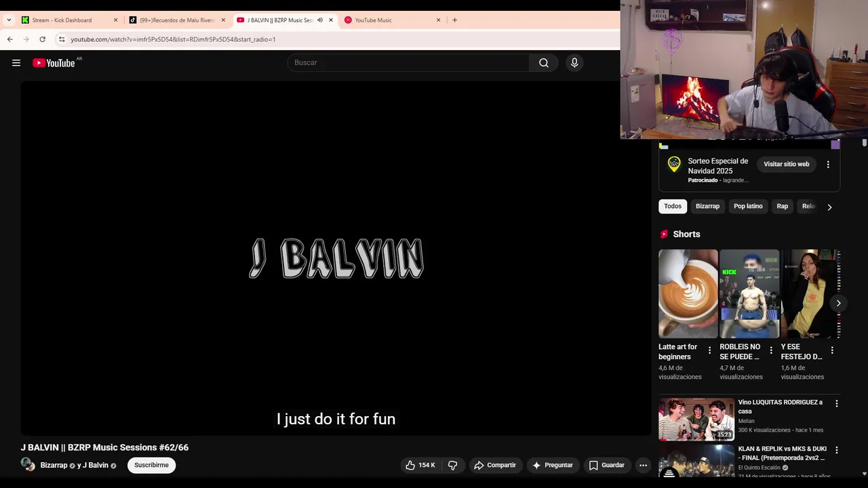The width and height of the screenshot is (868, 488).
Task: Dislike the video with thumbs down
Action: click(452, 465)
